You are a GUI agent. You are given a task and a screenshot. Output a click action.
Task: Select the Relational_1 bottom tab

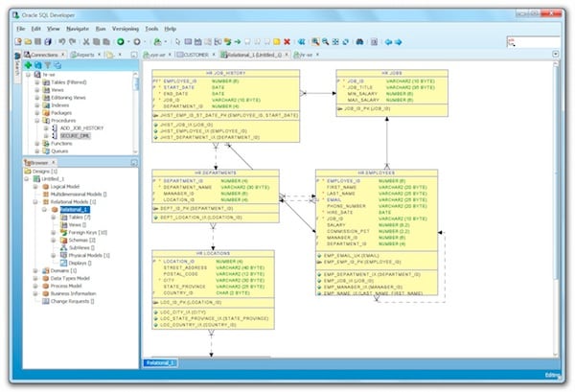point(160,363)
